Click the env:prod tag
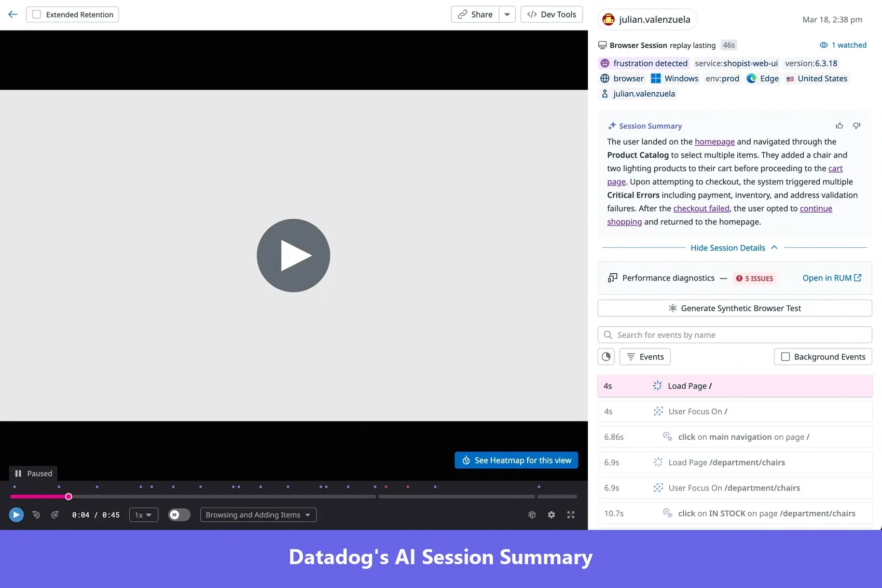The width and height of the screenshot is (882, 588). coord(722,78)
